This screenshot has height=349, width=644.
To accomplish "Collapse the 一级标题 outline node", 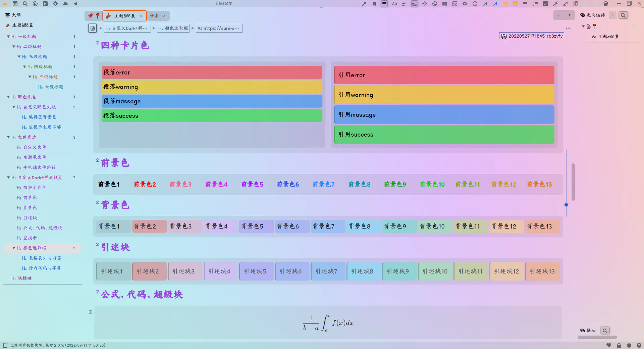I will pyautogui.click(x=8, y=37).
